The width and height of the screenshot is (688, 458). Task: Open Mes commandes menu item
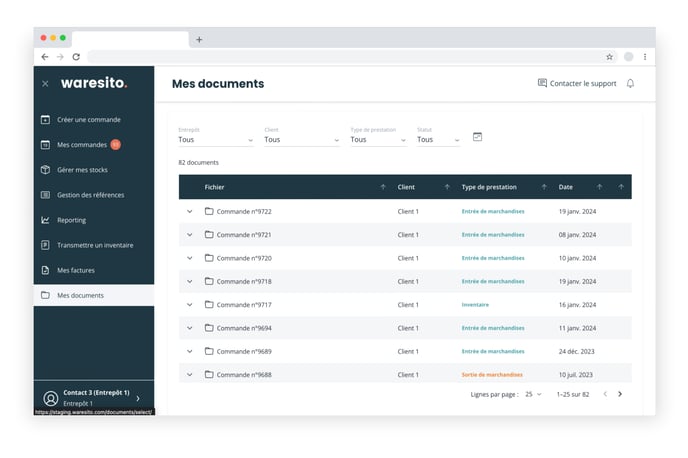click(82, 145)
